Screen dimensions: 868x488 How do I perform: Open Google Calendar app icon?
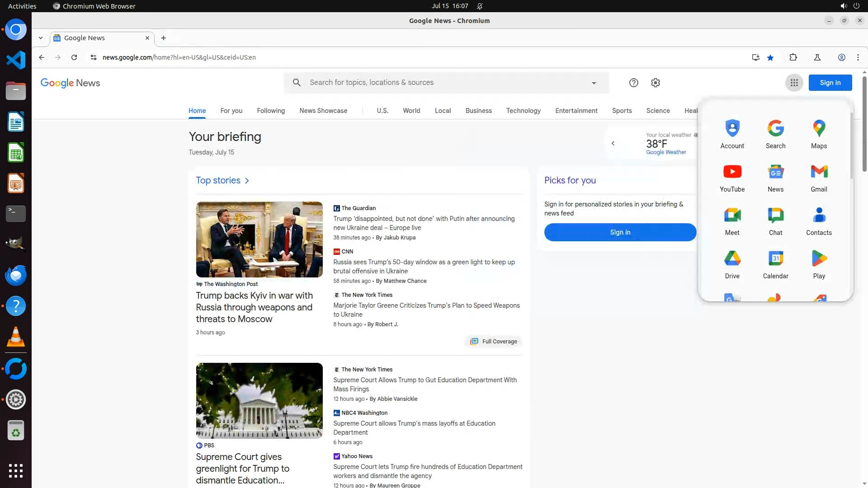tap(775, 265)
